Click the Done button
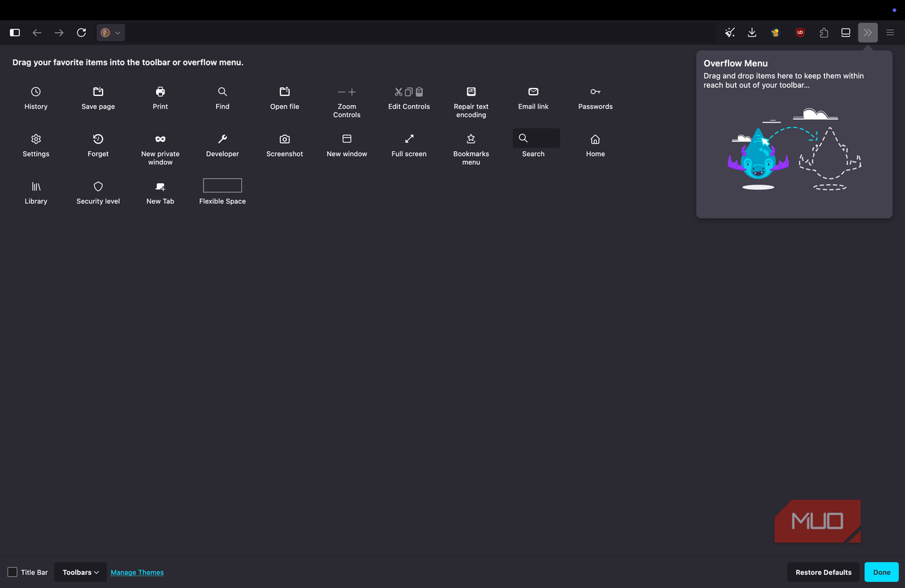Screen dimensions: 905x588 click(x=881, y=572)
